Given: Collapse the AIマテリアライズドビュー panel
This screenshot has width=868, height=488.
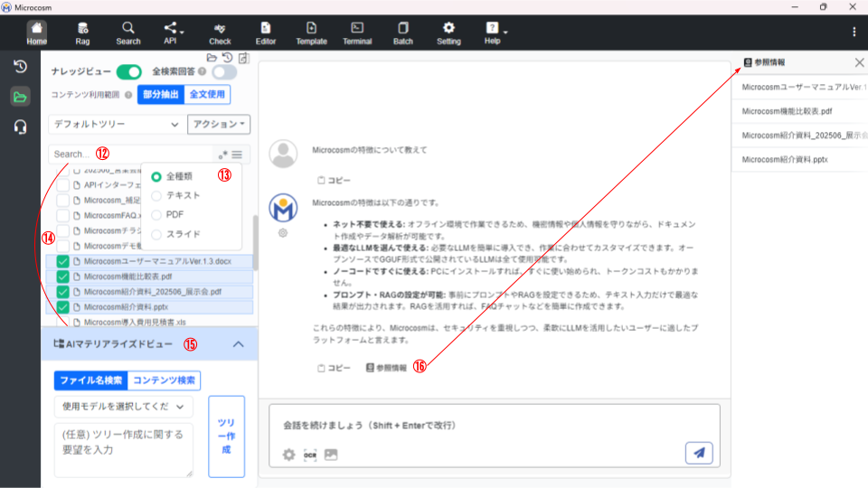Looking at the screenshot, I should pyautogui.click(x=238, y=344).
